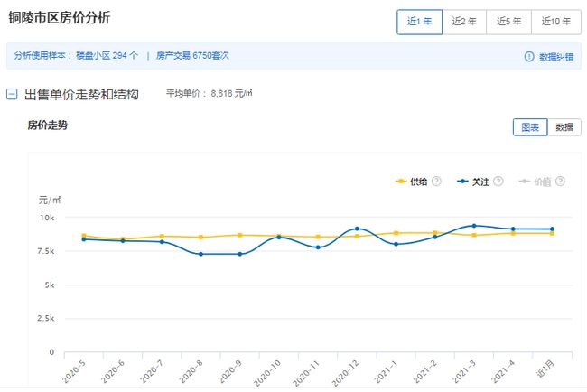Viewport: 587px width, 392px height.
Task: Click the info icon beside 数据纠错
Action: (x=529, y=57)
